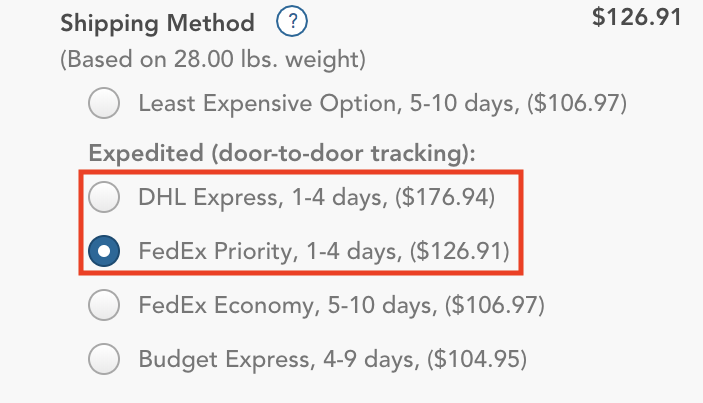Viewport: 703px width, 403px height.
Task: Click the ($106.97) Least Expensive Option price
Action: point(577,104)
